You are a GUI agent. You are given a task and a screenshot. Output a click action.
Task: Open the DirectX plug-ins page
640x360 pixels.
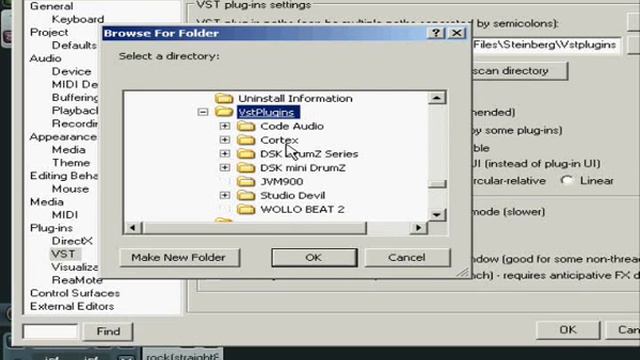tap(72, 241)
